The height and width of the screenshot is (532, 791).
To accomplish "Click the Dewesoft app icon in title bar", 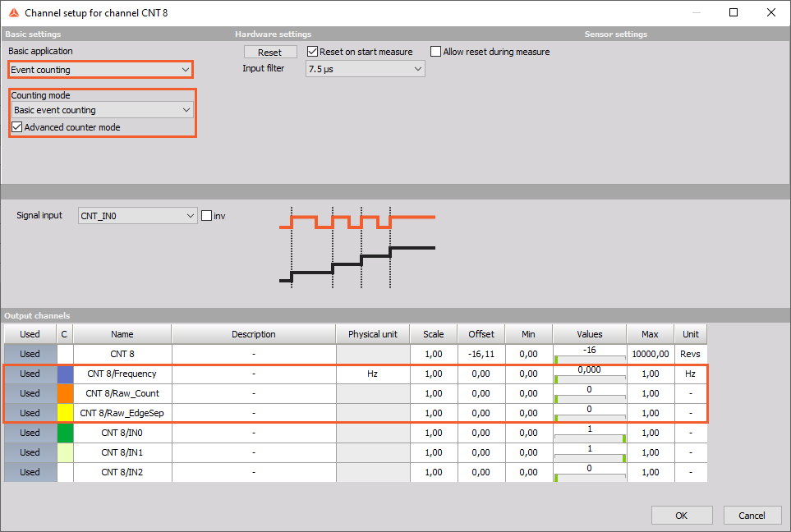I will click(x=14, y=12).
